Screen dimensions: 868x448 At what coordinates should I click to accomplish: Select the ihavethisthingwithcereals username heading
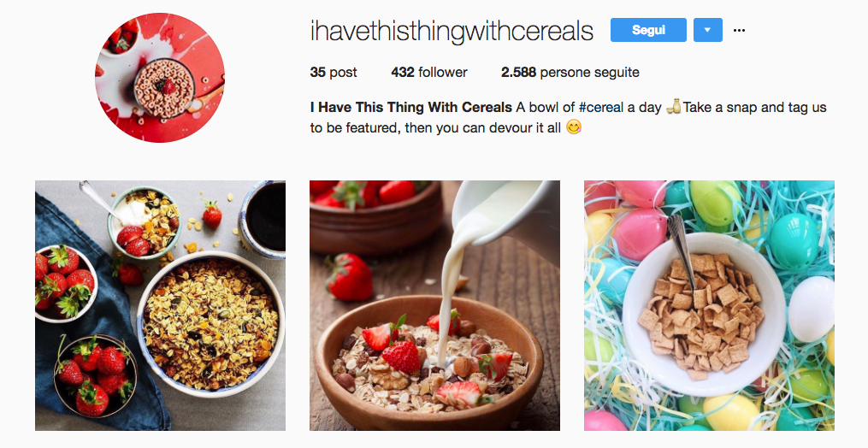(452, 31)
